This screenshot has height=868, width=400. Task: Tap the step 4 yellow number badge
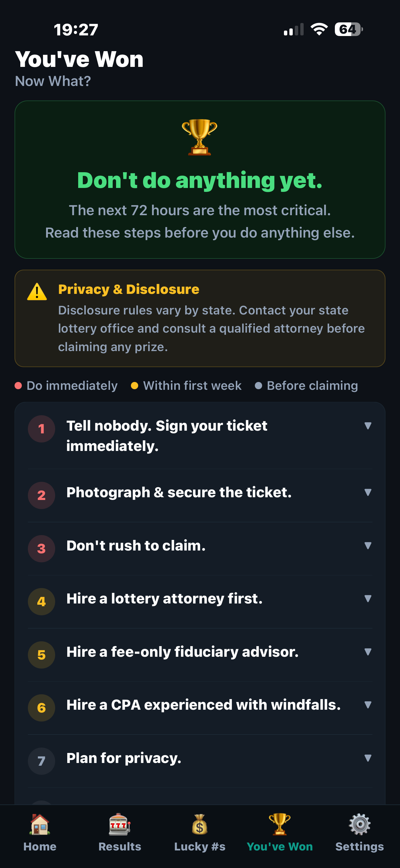[42, 601]
